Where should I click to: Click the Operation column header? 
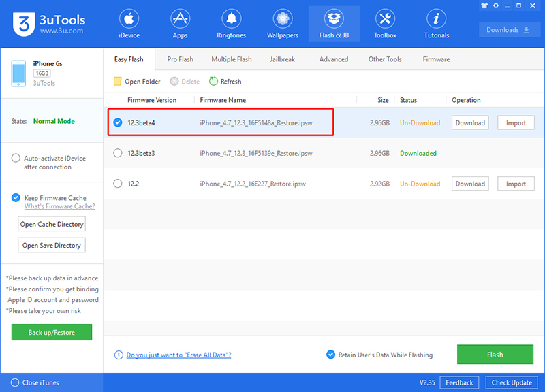click(466, 100)
